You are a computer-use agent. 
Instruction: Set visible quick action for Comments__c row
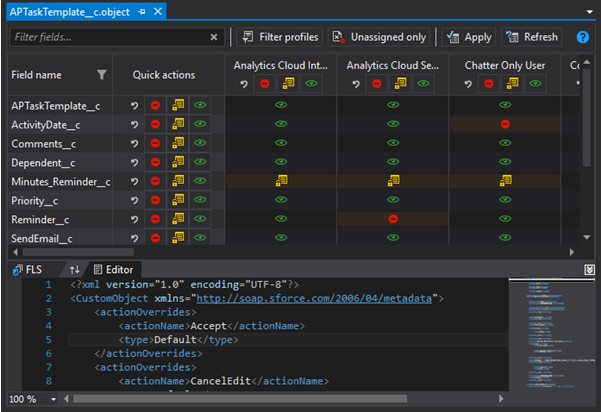coord(200,143)
